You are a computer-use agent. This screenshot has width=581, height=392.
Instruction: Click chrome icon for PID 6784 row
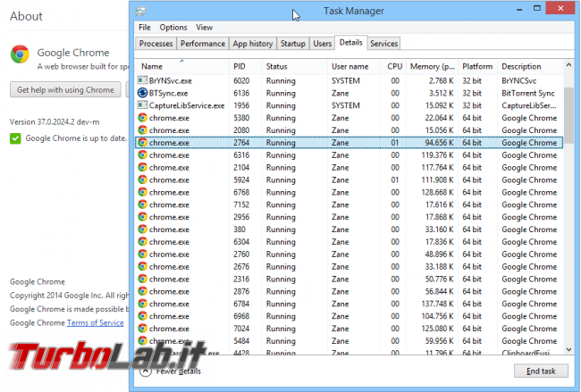(142, 304)
